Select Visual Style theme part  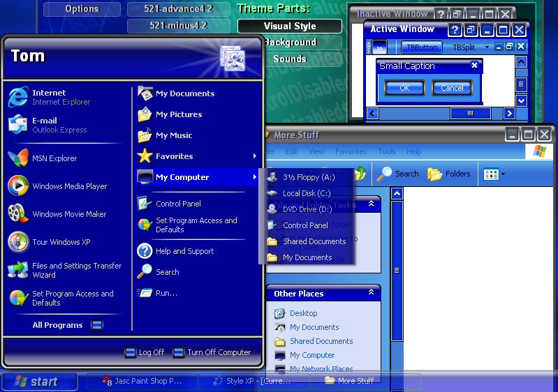tap(290, 26)
